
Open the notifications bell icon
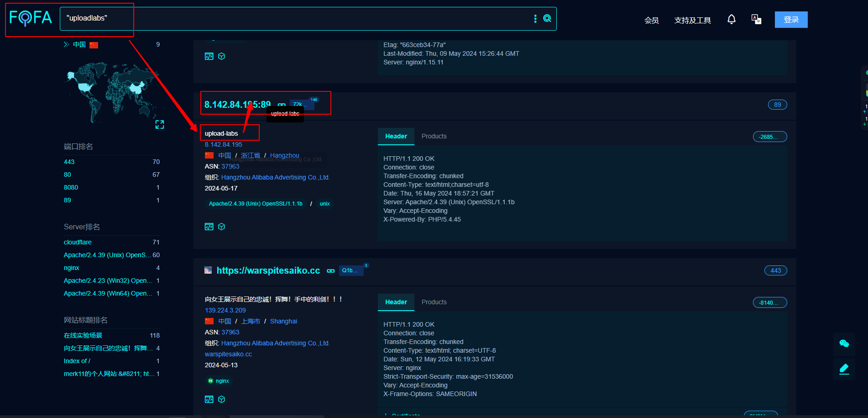pos(731,19)
